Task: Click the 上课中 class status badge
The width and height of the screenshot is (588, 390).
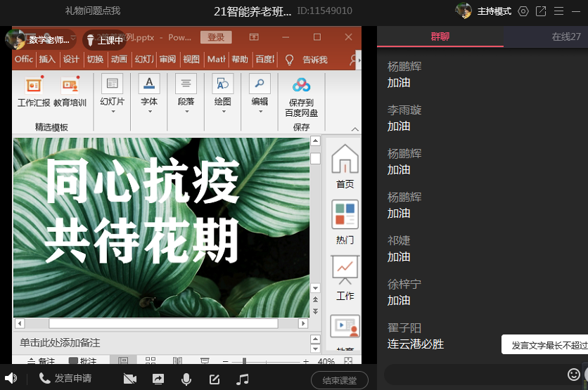Action: (x=105, y=40)
